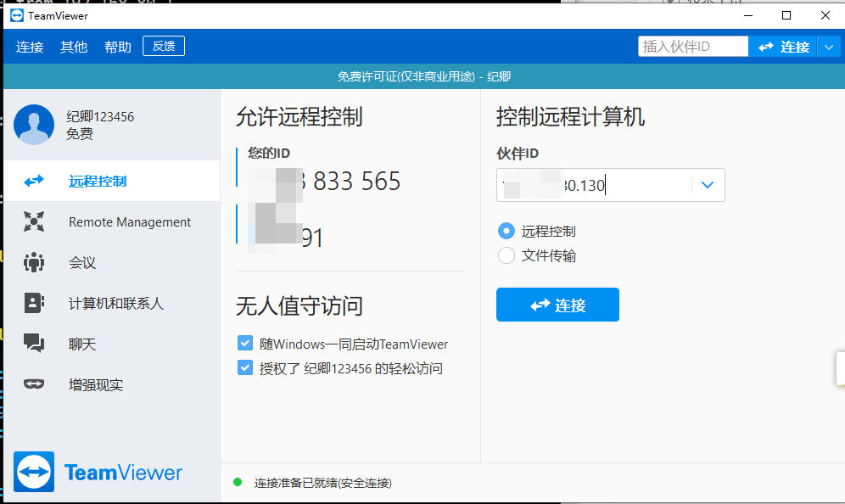Open the 增强现实 section

pyautogui.click(x=111, y=384)
